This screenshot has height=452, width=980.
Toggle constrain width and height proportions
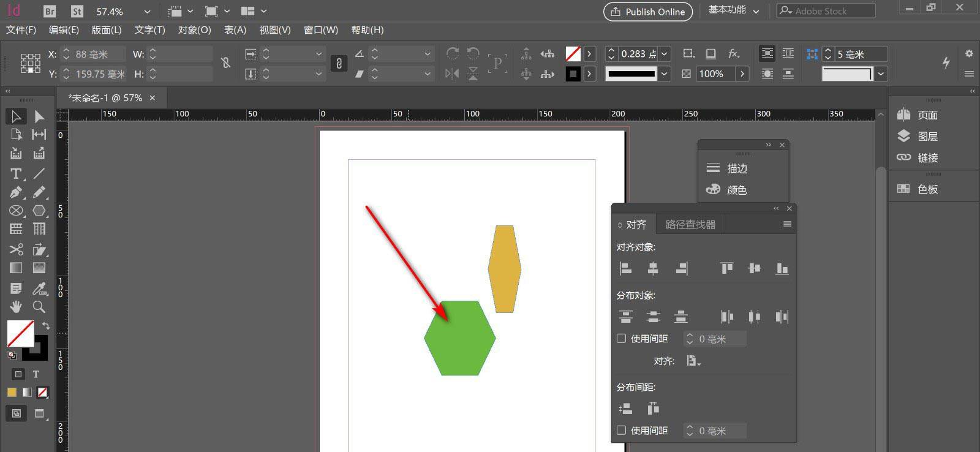click(x=226, y=63)
